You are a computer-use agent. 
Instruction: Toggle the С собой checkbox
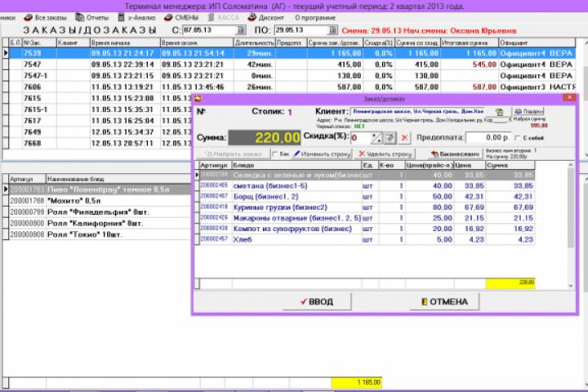tap(518, 138)
